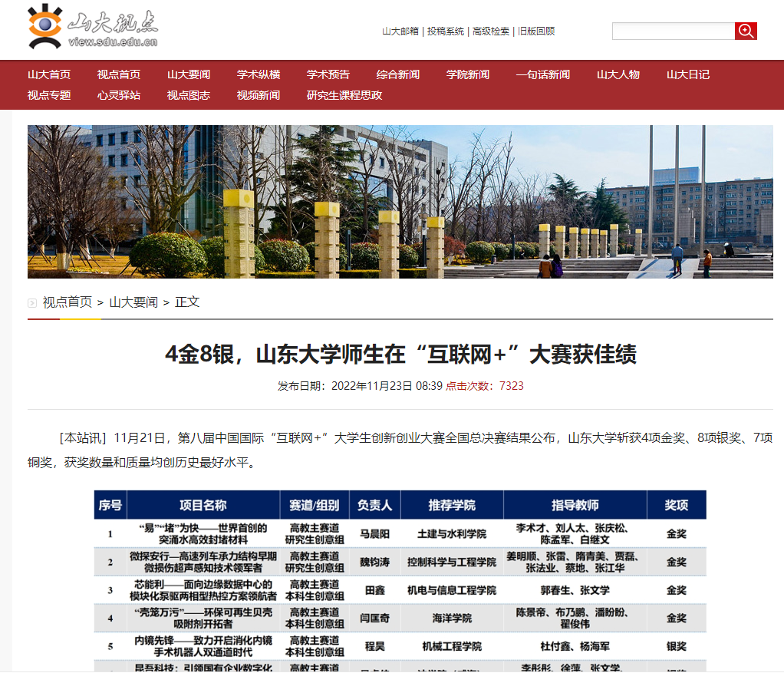
Task: Click the 负责人 table header
Action: tap(374, 505)
